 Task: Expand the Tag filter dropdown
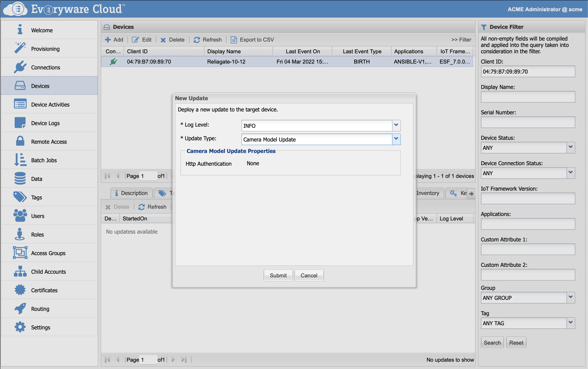click(570, 323)
